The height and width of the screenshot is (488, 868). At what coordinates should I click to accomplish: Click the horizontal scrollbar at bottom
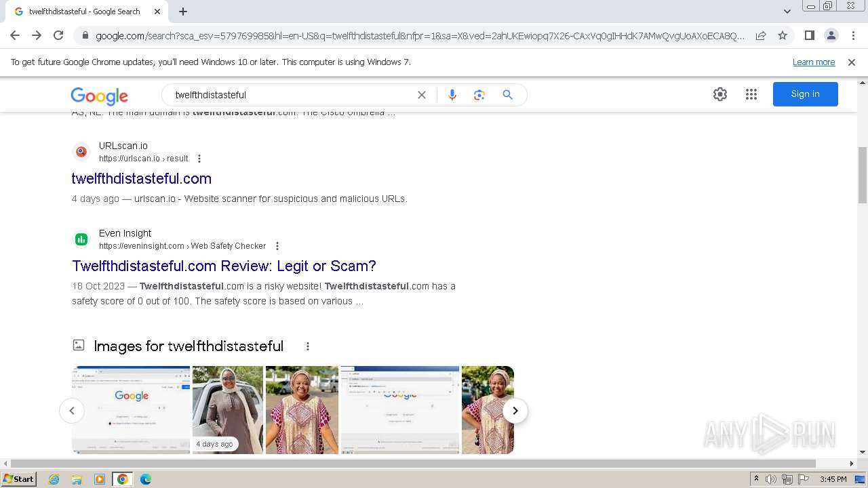click(412, 464)
